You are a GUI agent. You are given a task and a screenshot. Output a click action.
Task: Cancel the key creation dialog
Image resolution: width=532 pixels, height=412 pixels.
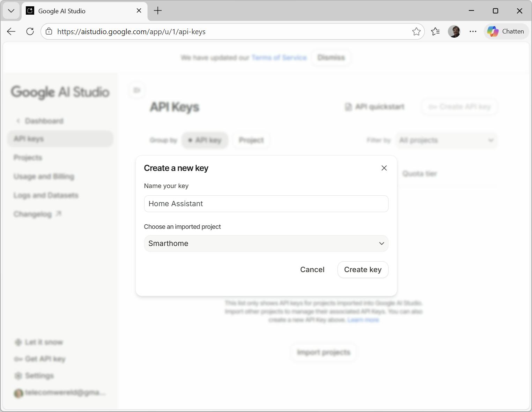[312, 270]
